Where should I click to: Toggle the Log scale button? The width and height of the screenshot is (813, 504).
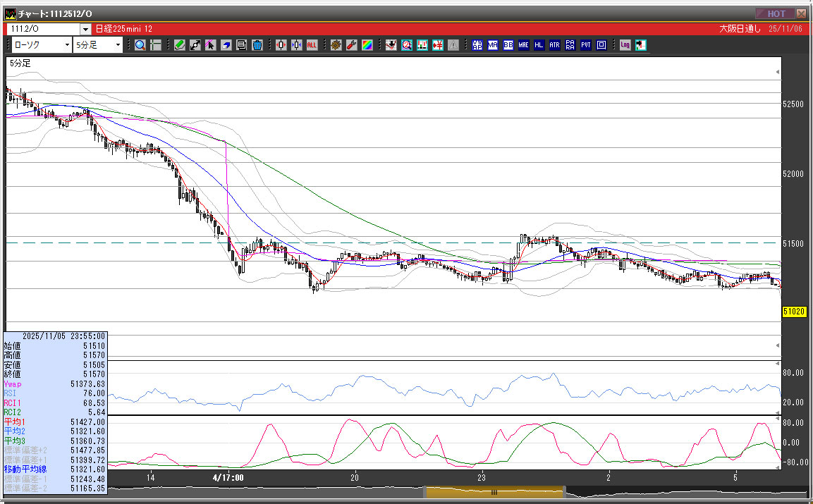[625, 45]
